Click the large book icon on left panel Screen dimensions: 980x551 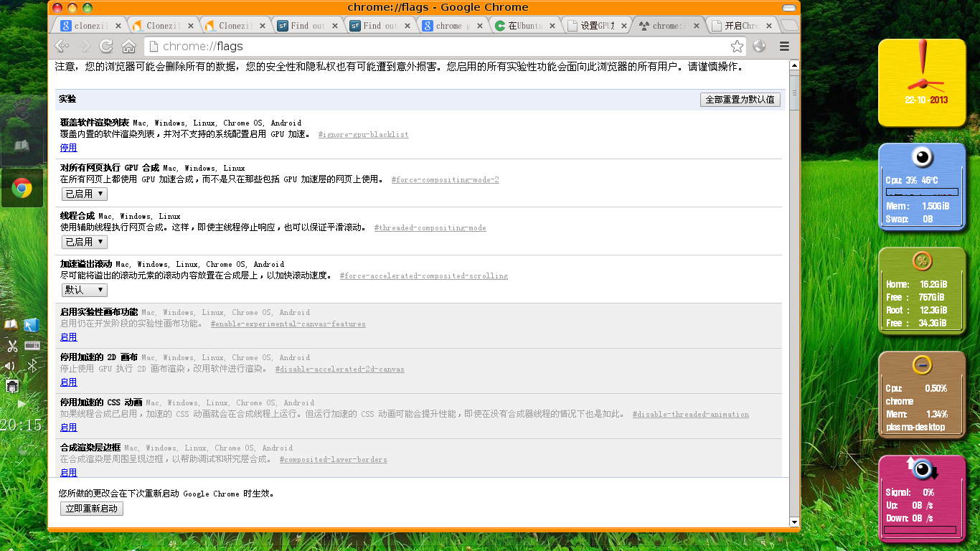(x=22, y=147)
